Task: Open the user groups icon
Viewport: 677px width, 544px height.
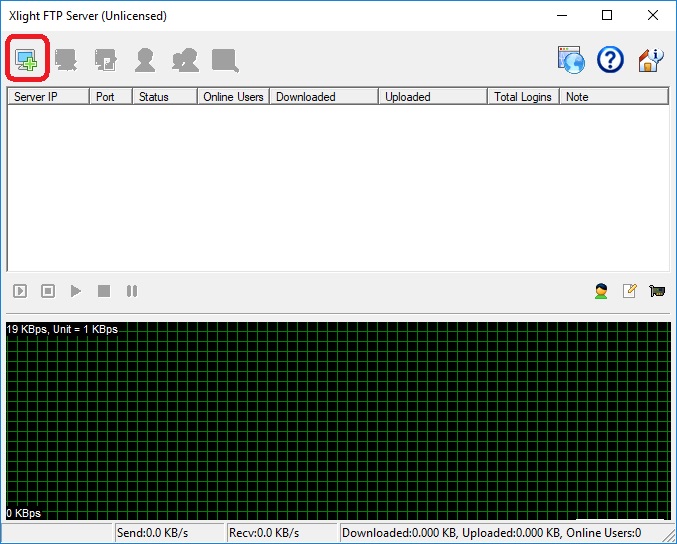Action: coord(185,60)
